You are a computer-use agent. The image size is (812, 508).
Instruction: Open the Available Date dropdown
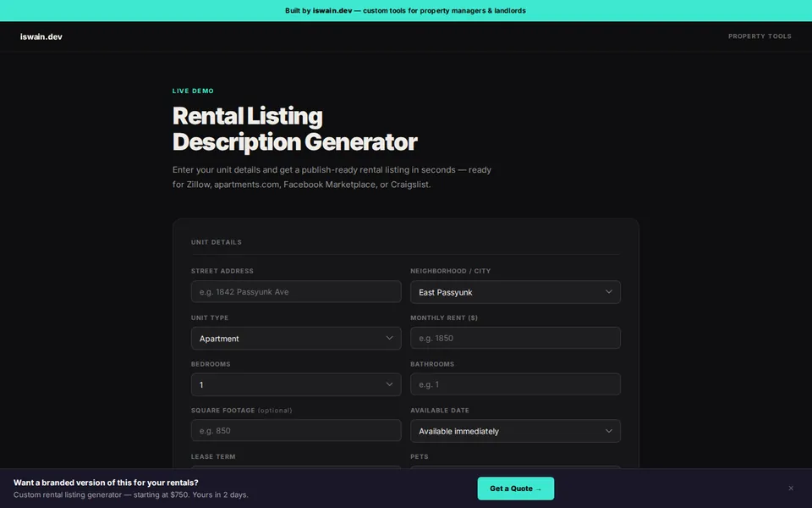(515, 431)
